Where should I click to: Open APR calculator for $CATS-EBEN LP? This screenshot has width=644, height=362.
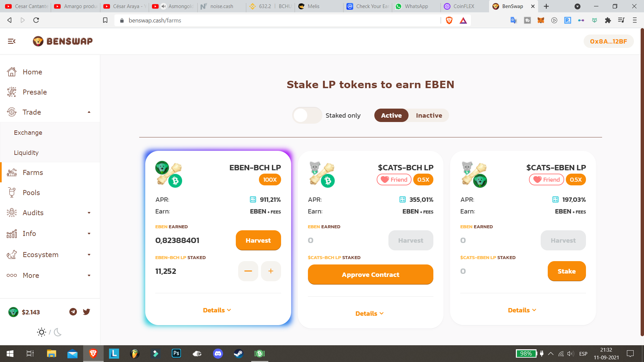click(555, 199)
